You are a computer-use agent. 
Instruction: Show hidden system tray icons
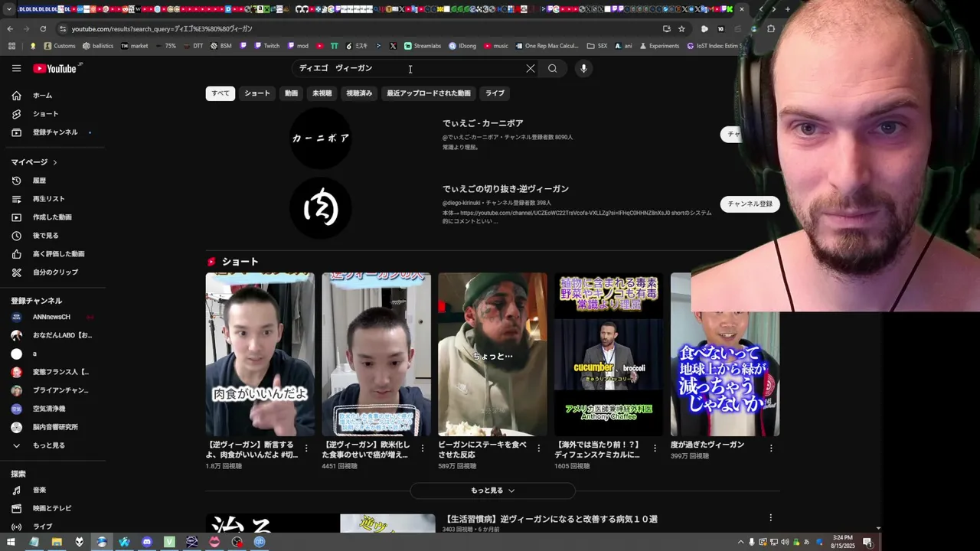click(x=740, y=542)
